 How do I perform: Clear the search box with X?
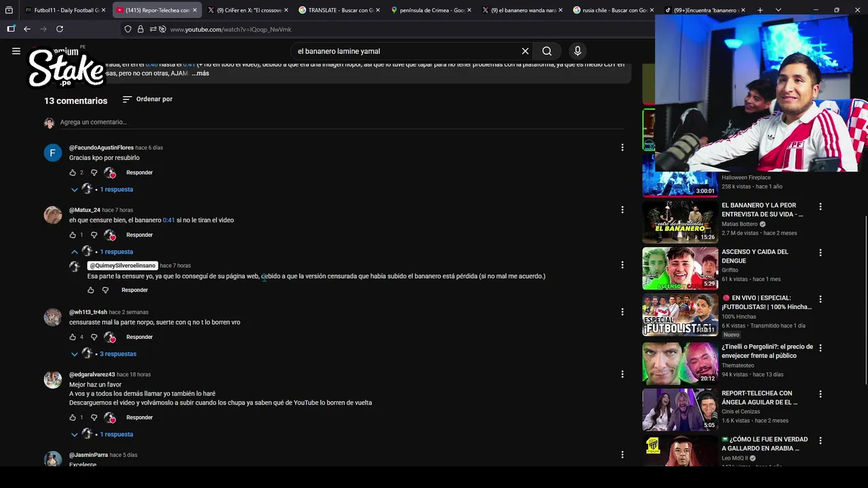(x=525, y=51)
